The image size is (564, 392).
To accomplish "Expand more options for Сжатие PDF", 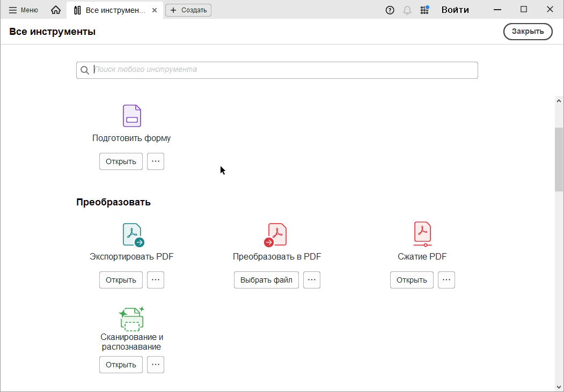I will point(446,280).
